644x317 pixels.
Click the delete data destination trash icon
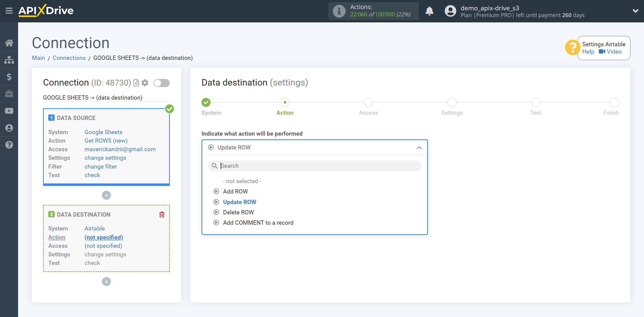tap(162, 214)
